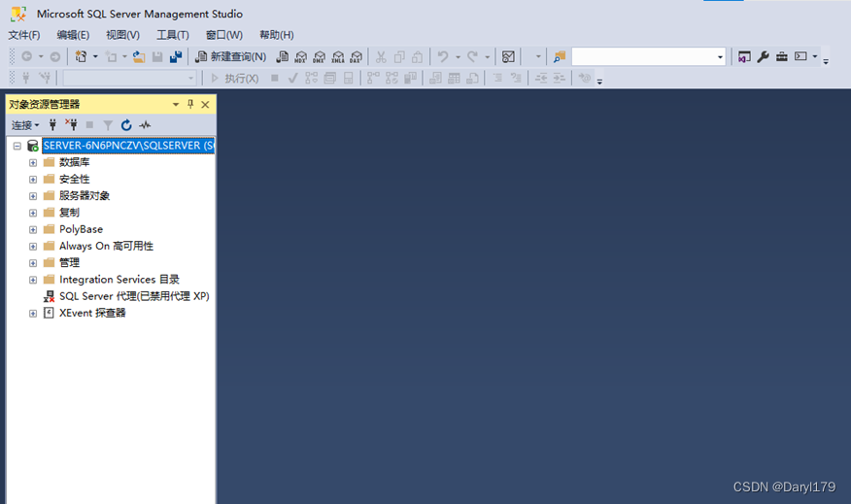Click the Disconnect plug icon with red X
This screenshot has width=851, height=504.
tap(71, 125)
